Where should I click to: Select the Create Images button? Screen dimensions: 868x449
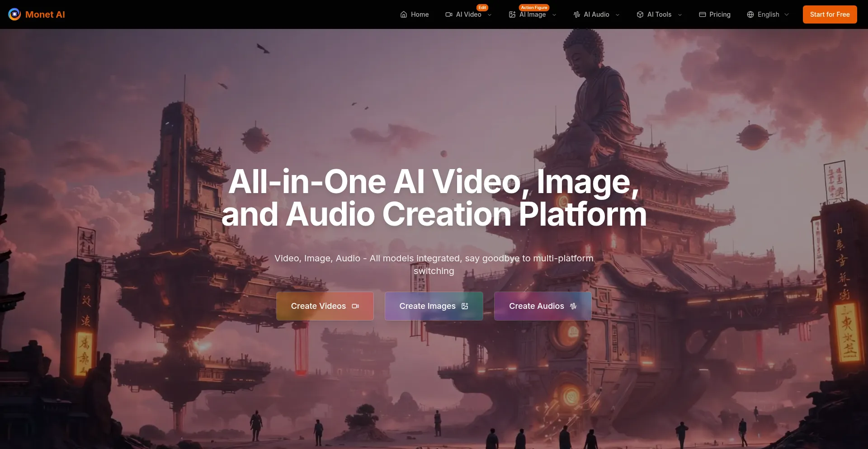[x=434, y=306]
